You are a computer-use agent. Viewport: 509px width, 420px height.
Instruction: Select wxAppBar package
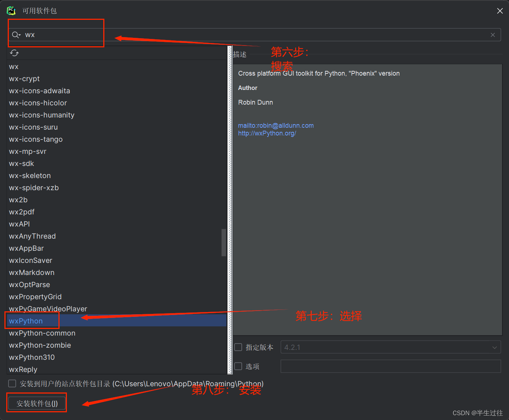pyautogui.click(x=117, y=249)
